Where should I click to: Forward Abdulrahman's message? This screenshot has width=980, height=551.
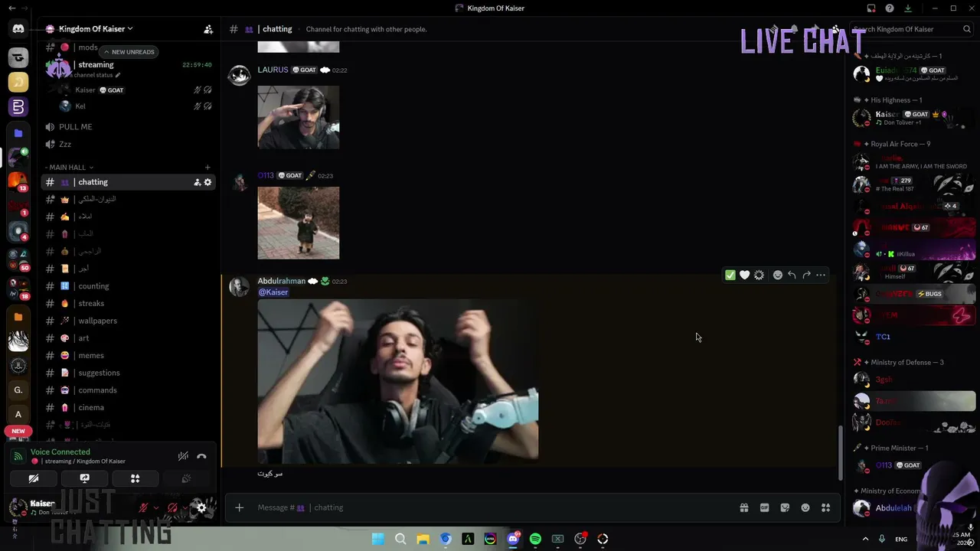click(x=806, y=275)
